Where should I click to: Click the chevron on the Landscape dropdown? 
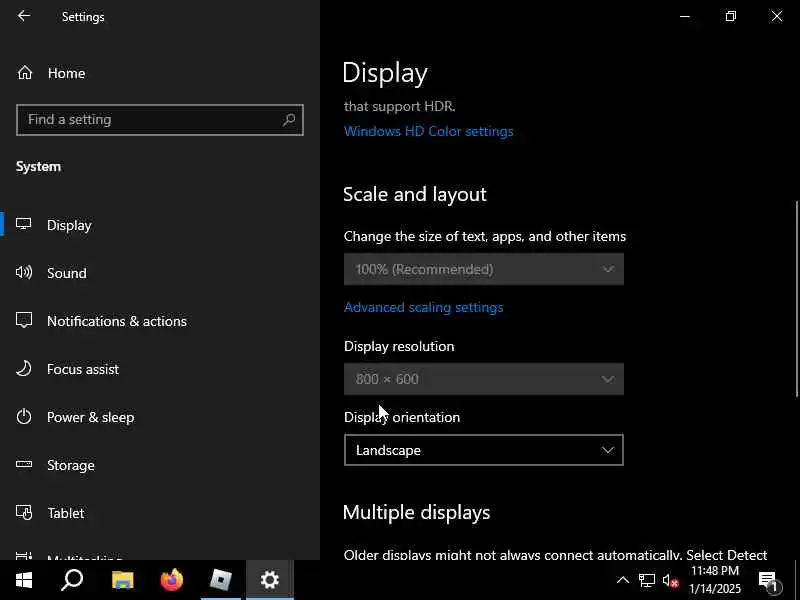[x=607, y=450]
